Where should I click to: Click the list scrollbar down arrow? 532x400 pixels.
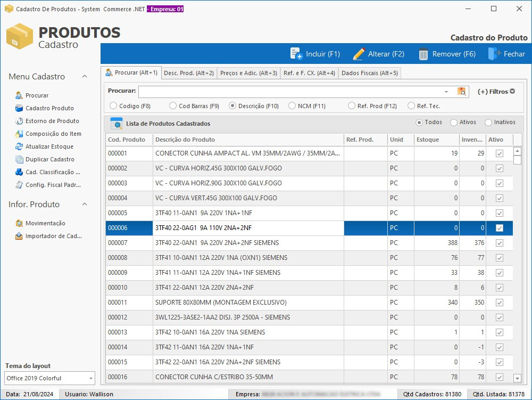(517, 378)
